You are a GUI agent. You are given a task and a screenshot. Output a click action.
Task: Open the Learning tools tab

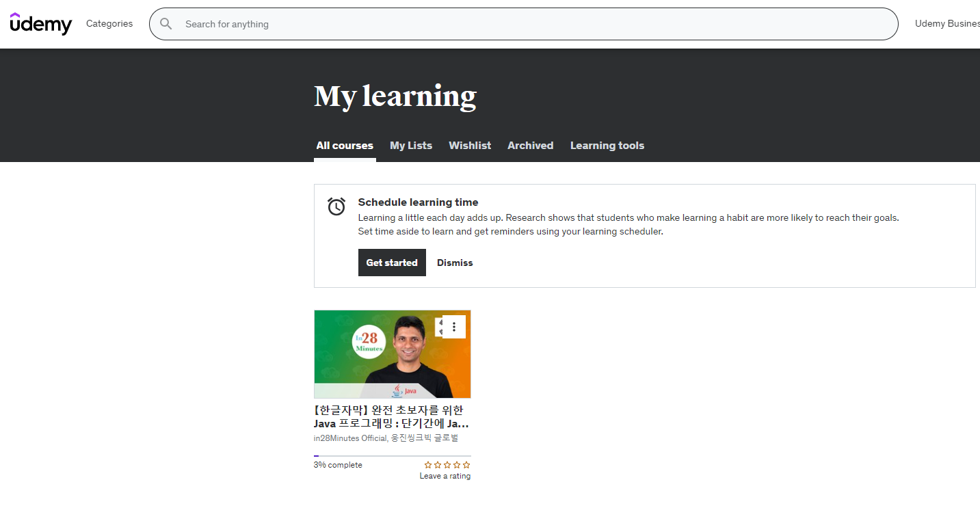pyautogui.click(x=607, y=146)
